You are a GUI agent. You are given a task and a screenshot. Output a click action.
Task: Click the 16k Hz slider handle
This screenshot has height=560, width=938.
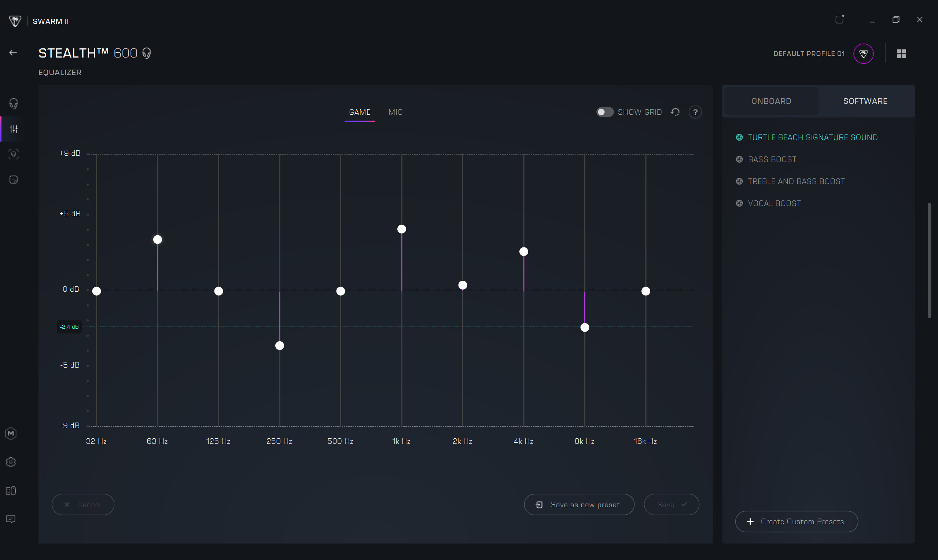(646, 291)
